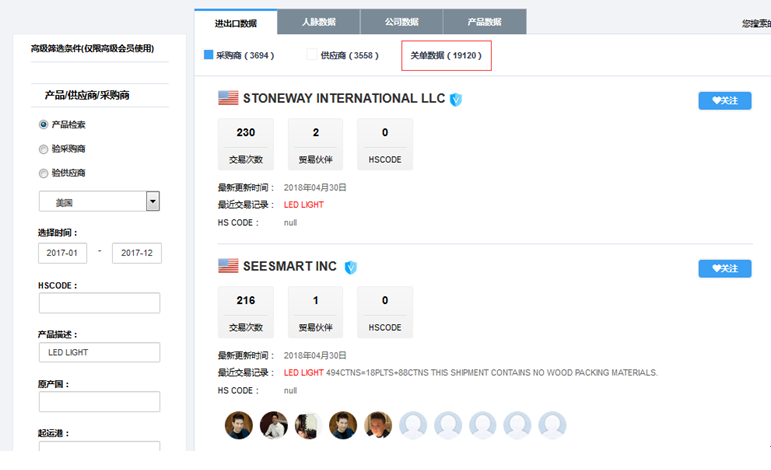Select the 验采购商 radio option

43,149
